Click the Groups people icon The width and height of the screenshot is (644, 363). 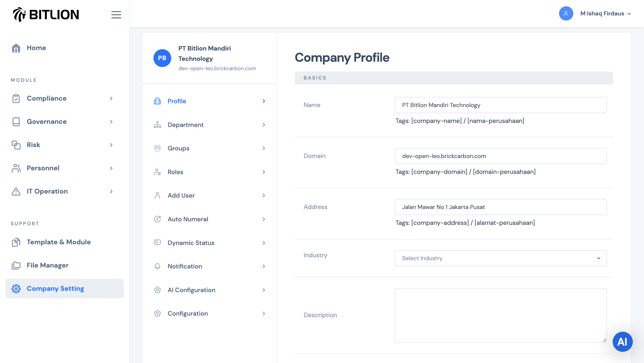click(x=157, y=148)
